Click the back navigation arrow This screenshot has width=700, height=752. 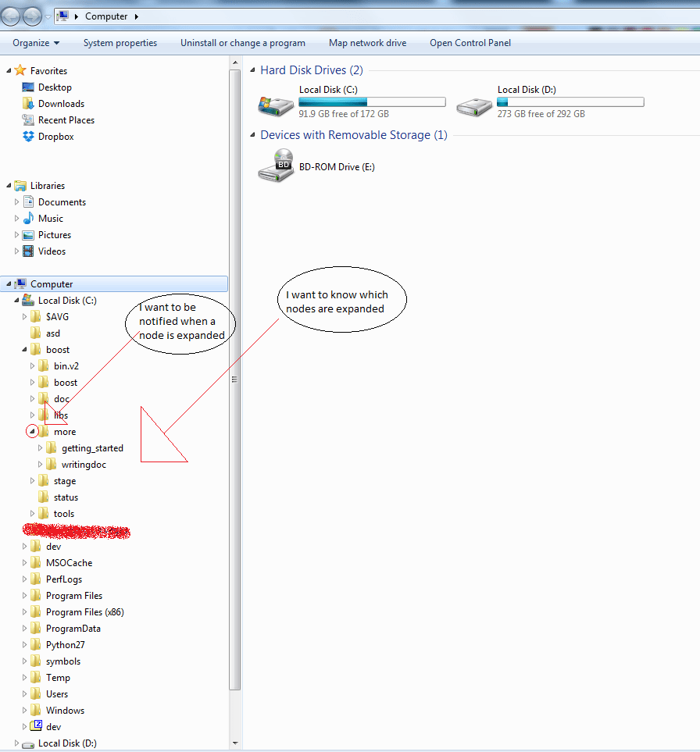point(11,16)
